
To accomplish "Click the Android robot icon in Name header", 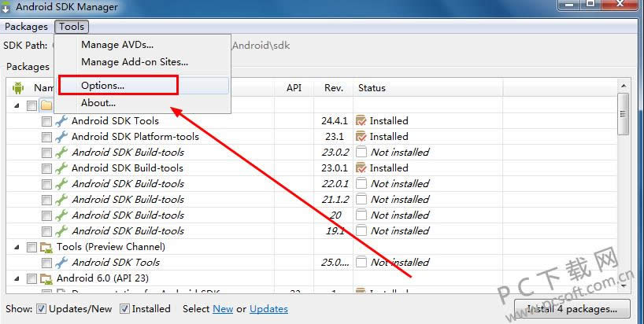I will pyautogui.click(x=18, y=88).
